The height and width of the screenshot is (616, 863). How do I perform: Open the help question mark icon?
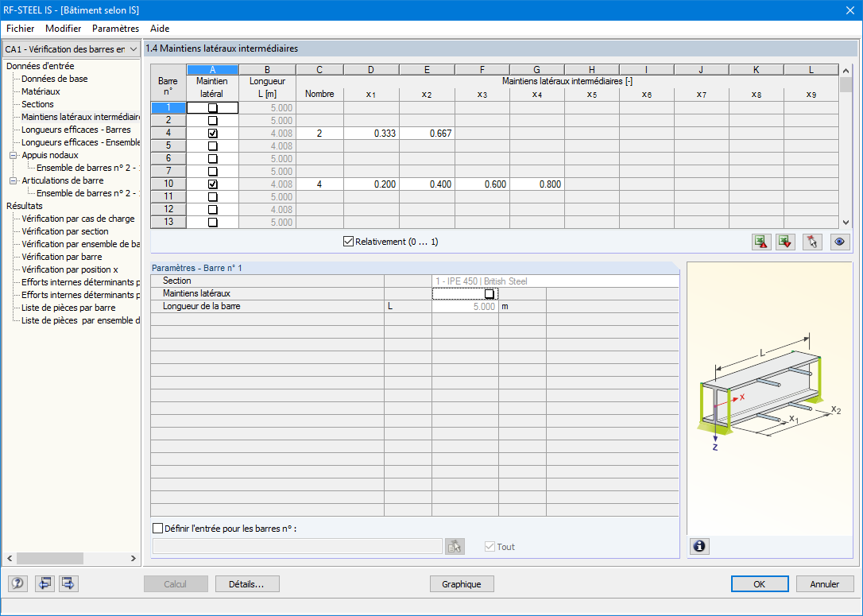17,583
